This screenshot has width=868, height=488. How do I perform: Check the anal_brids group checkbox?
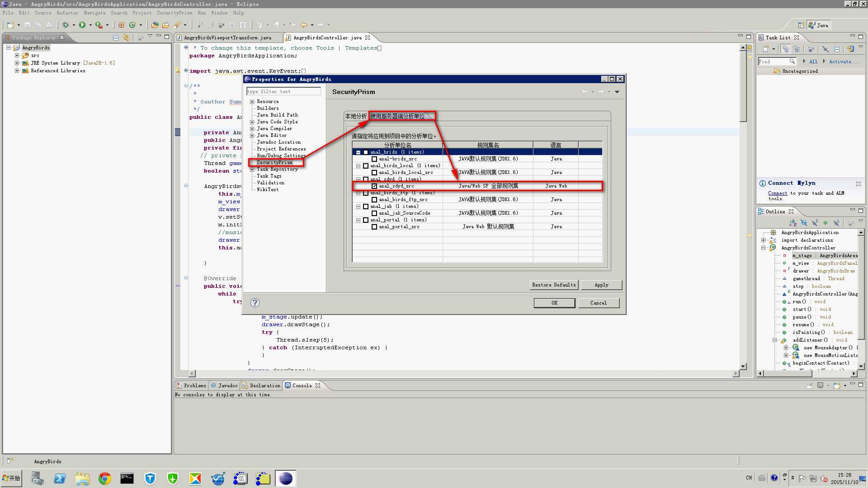pyautogui.click(x=366, y=152)
